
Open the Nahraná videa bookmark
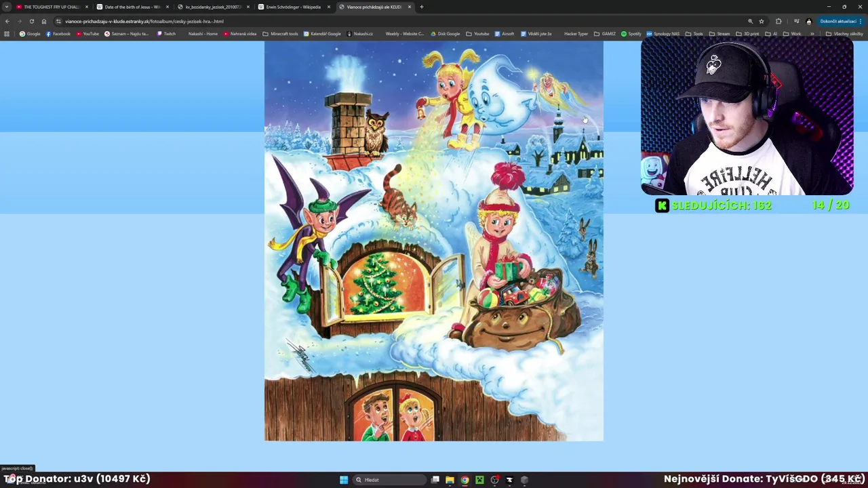click(x=240, y=34)
